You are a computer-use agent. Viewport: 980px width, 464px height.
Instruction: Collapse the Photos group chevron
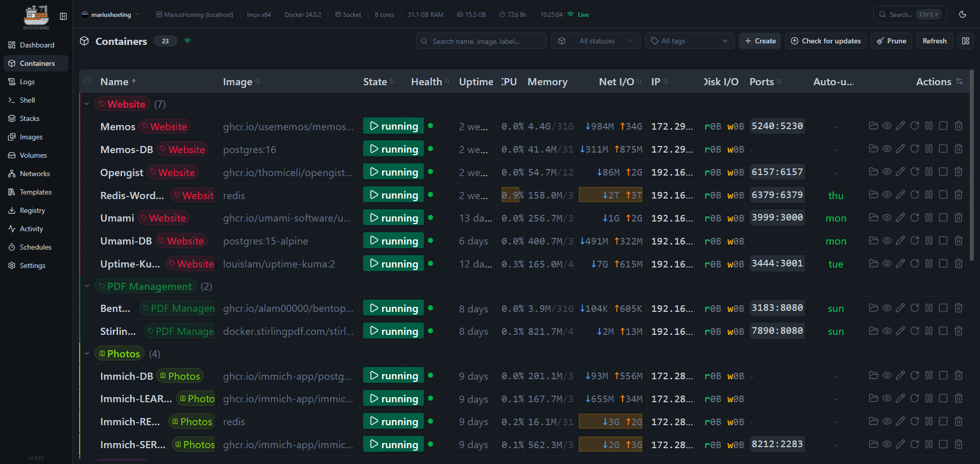click(87, 353)
